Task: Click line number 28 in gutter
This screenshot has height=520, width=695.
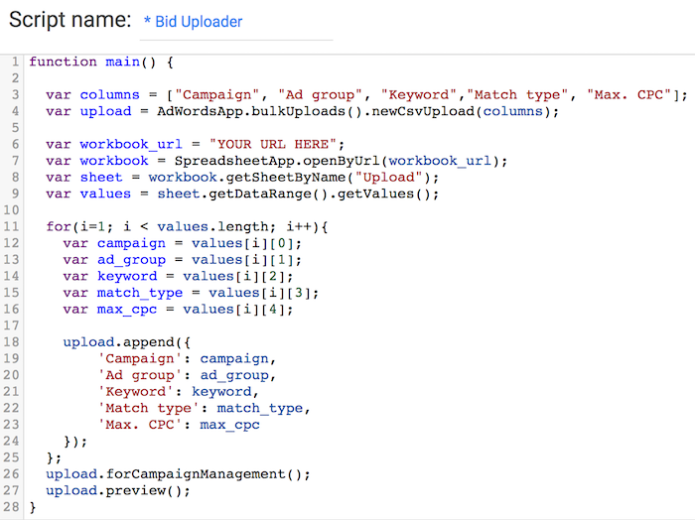Action: point(11,507)
